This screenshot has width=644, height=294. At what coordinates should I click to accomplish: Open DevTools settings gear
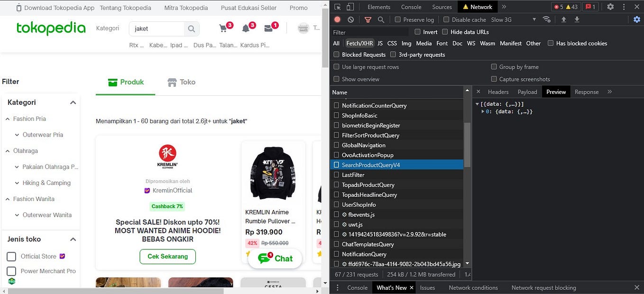(x=611, y=7)
